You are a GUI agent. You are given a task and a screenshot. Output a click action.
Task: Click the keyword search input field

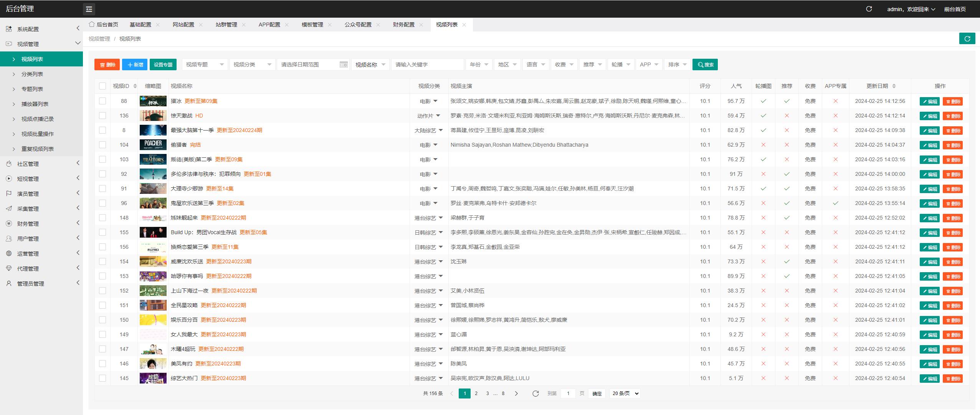pos(428,64)
